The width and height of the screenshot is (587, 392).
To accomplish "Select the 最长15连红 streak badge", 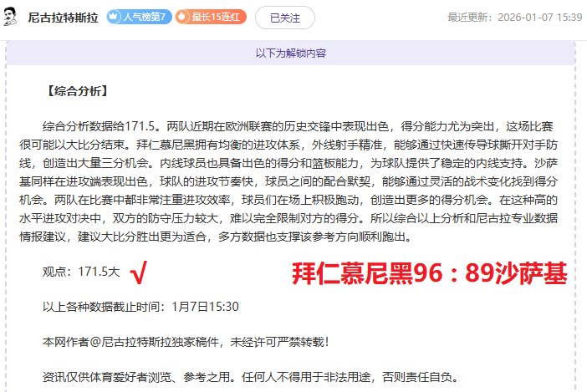I will [x=211, y=17].
